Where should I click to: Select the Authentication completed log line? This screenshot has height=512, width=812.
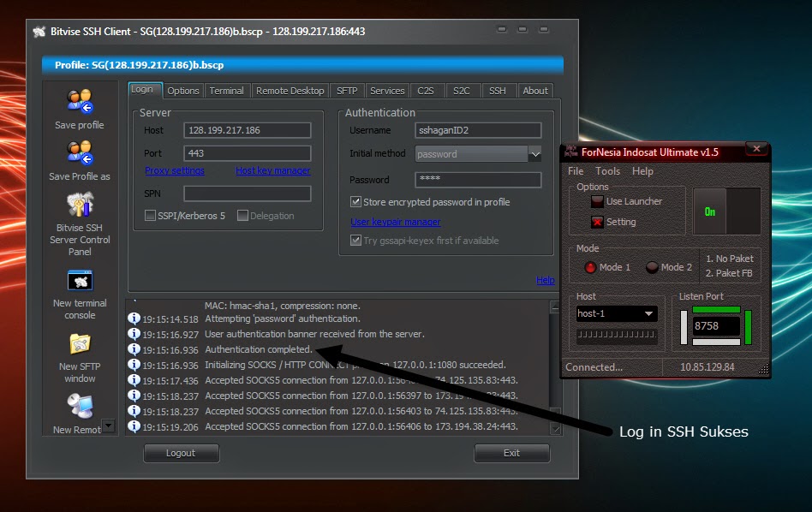pos(259,349)
